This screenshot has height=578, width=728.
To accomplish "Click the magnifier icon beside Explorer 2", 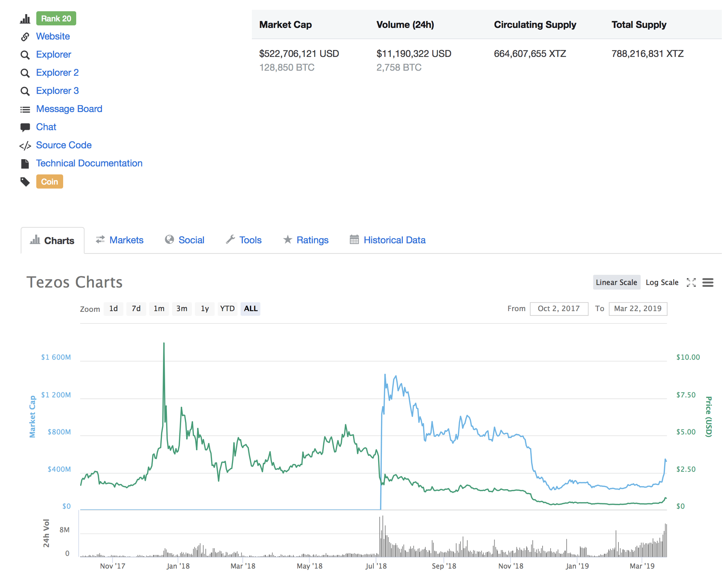I will pyautogui.click(x=25, y=73).
